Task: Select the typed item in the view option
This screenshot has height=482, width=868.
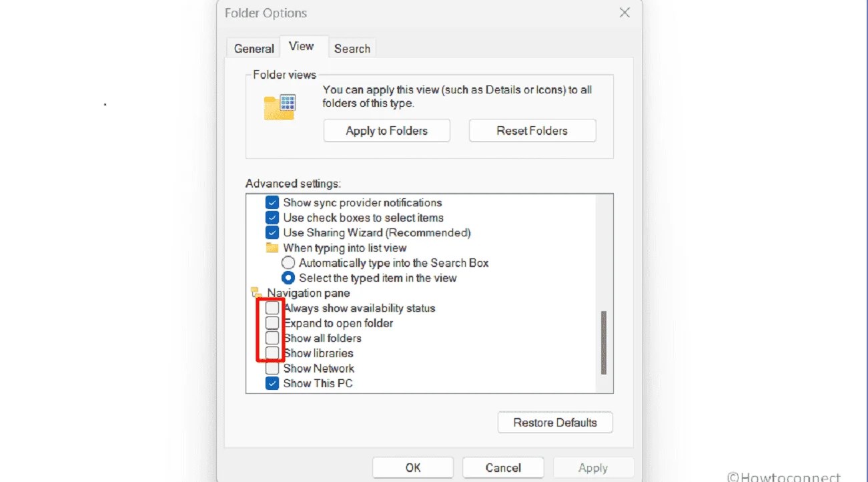Action: 288,278
